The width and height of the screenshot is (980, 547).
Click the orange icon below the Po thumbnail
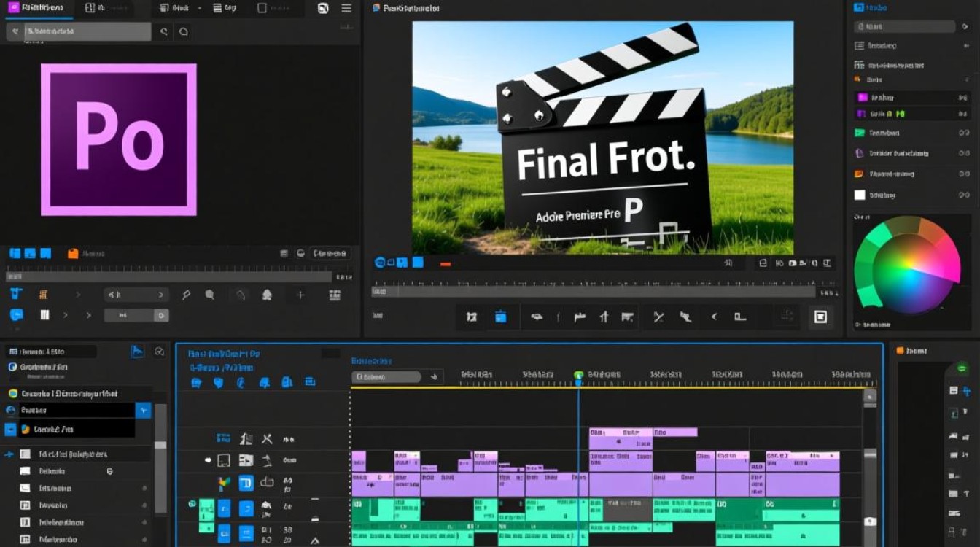[73, 254]
